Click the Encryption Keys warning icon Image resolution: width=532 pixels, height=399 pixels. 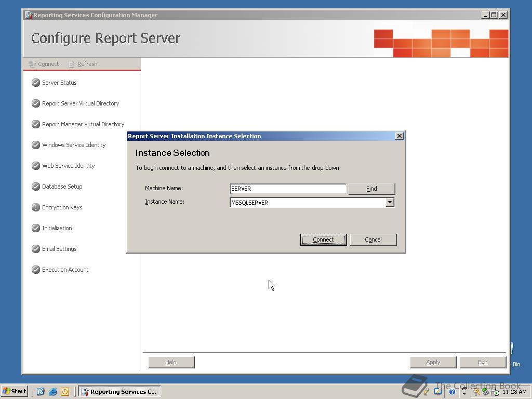click(x=36, y=207)
